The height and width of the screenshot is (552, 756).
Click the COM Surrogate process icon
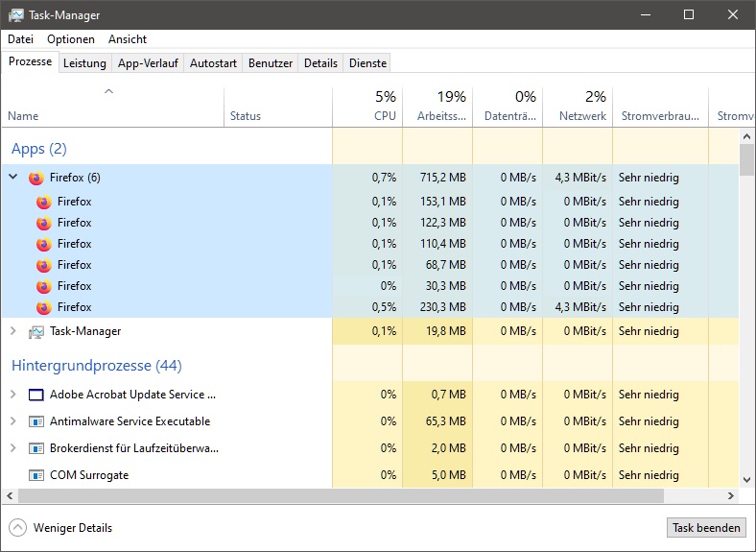(x=36, y=475)
